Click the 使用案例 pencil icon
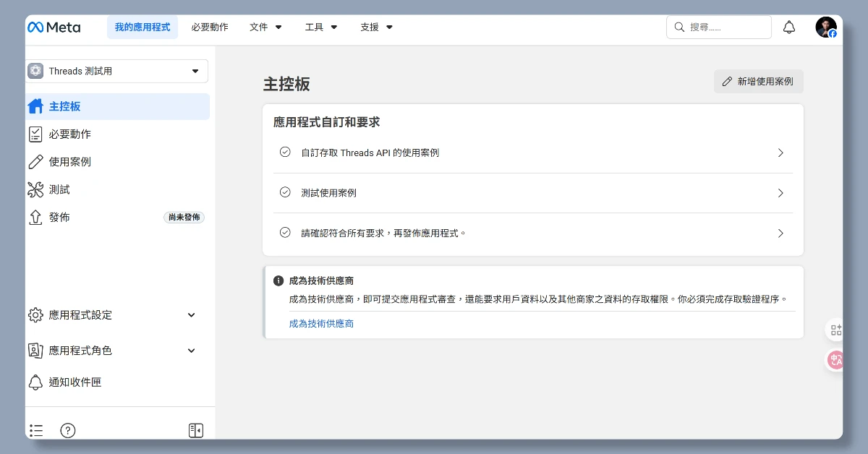The image size is (868, 454). pos(35,162)
